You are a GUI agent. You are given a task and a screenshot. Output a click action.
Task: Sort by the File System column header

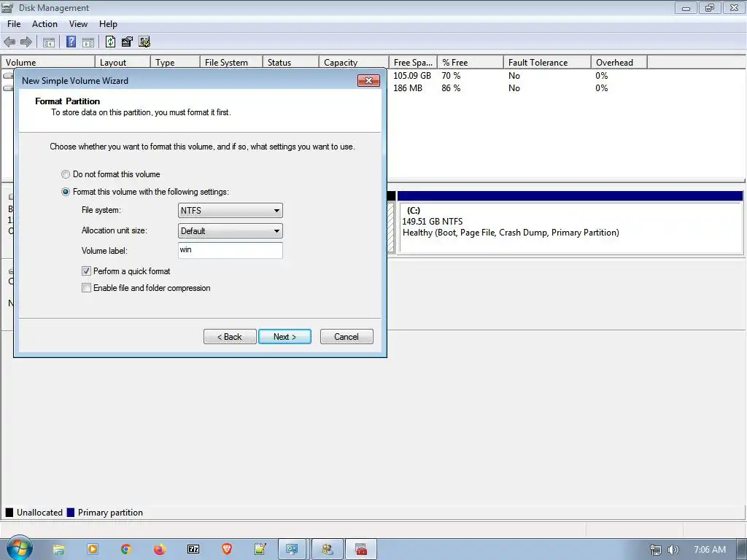tap(231, 63)
